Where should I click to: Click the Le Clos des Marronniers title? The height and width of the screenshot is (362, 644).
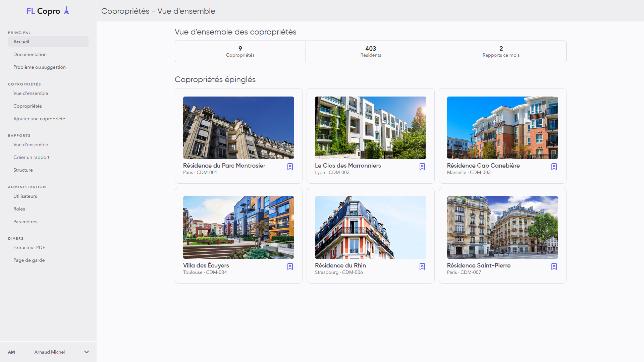click(348, 166)
